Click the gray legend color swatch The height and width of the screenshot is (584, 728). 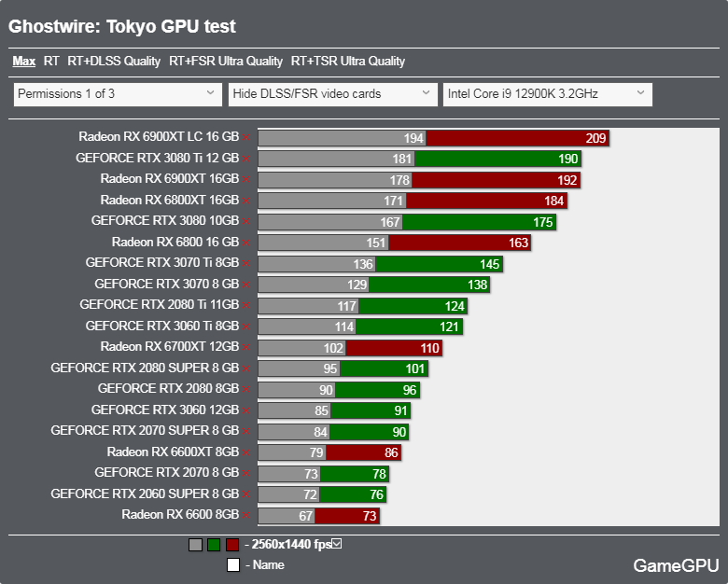coord(195,545)
